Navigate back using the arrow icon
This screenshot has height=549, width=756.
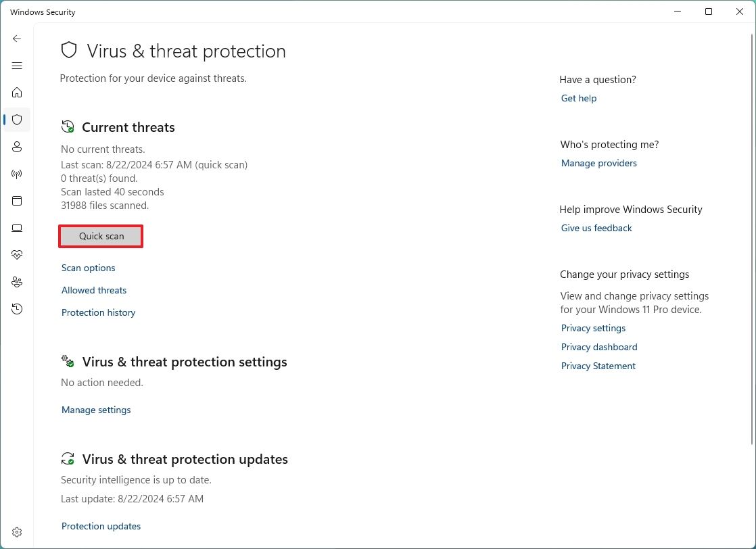(17, 39)
